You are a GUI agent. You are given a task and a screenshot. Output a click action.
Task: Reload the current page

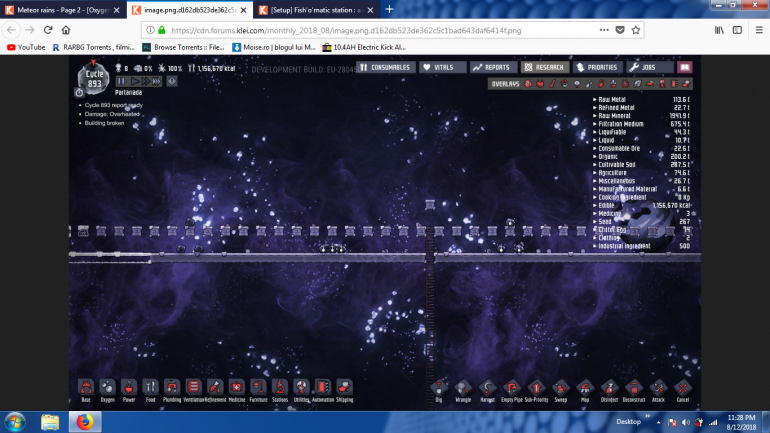point(48,30)
